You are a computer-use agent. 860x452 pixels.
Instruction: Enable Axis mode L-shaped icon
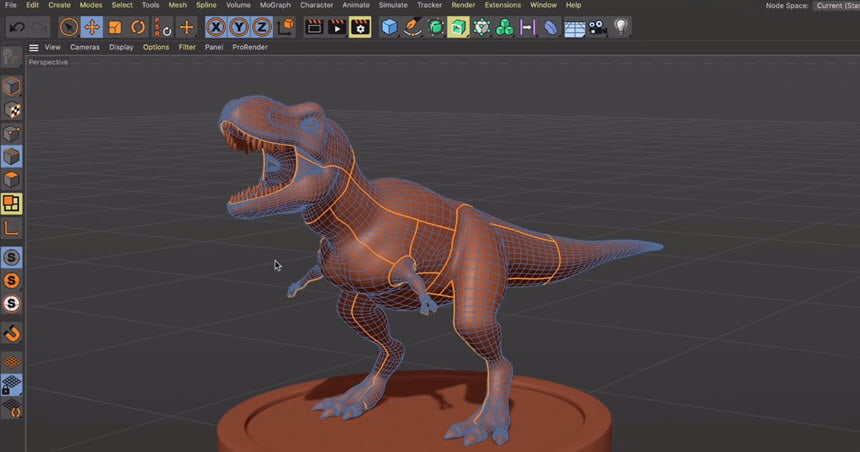12,228
